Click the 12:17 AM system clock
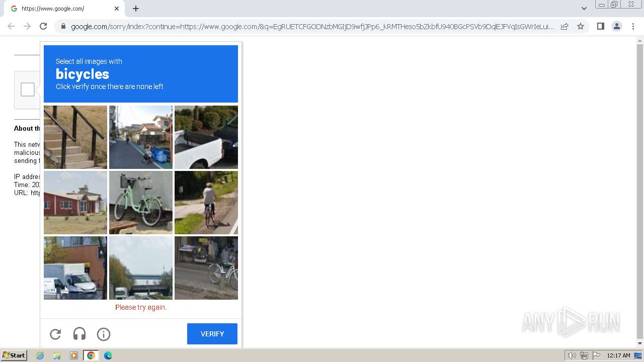 click(618, 355)
